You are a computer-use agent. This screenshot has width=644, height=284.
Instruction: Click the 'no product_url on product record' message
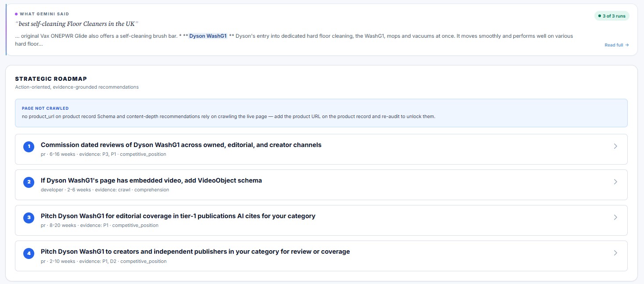(x=228, y=116)
